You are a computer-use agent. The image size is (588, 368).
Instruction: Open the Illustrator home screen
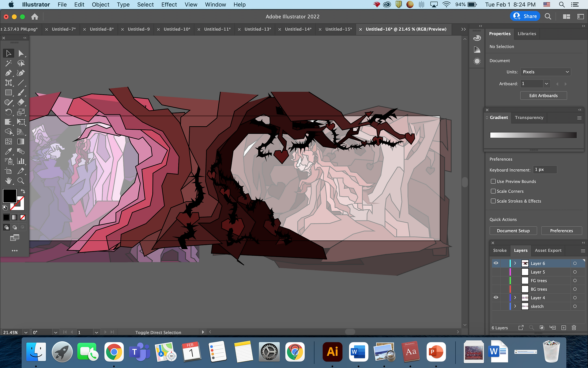pyautogui.click(x=35, y=17)
